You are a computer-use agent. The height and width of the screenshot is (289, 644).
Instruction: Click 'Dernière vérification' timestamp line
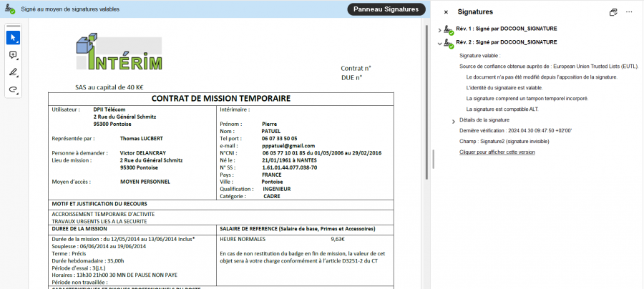click(x=515, y=130)
